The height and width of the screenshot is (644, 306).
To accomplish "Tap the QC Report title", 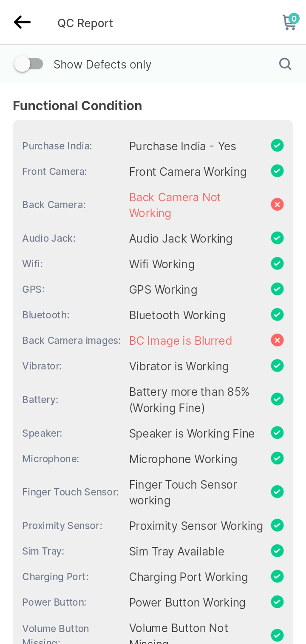I will (85, 23).
